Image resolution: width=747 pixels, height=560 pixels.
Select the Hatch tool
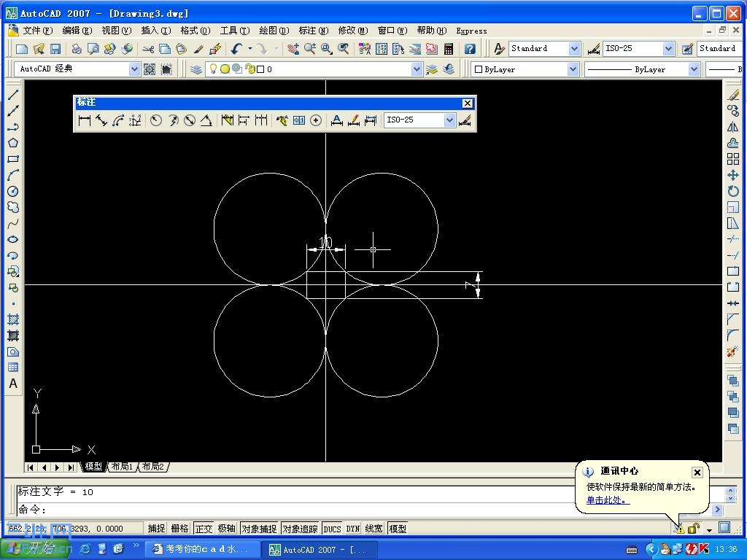13,319
